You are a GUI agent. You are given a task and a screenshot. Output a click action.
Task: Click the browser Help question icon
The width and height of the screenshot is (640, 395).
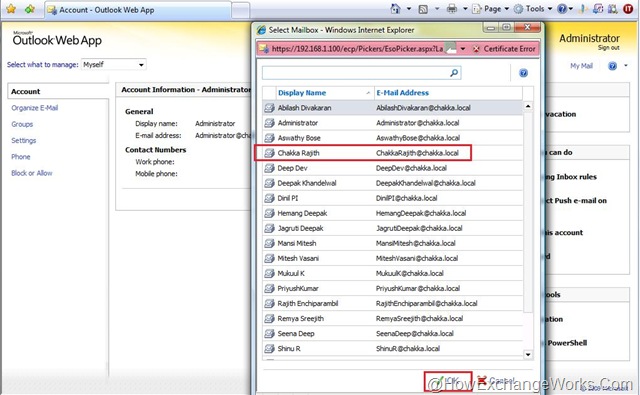(x=562, y=9)
